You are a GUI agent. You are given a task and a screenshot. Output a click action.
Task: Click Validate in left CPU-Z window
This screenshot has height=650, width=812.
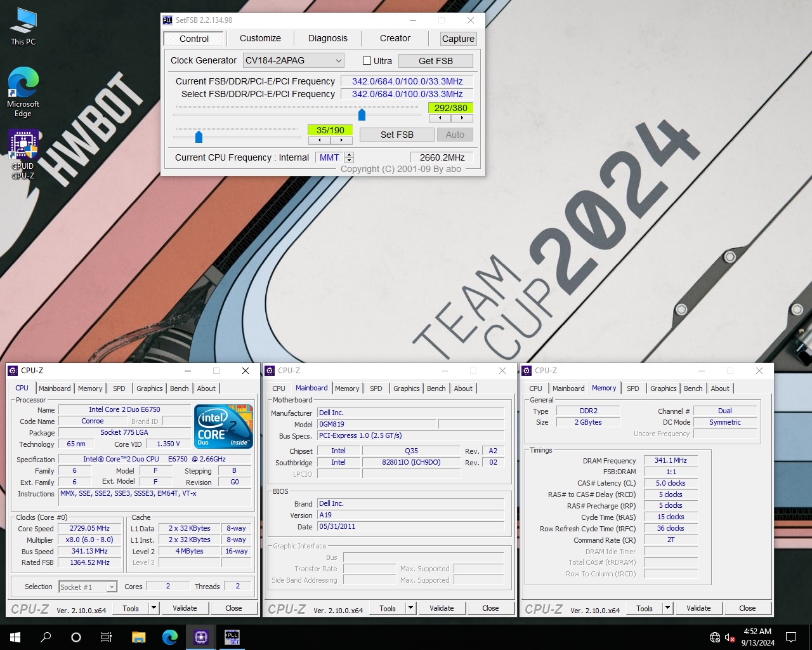pos(185,608)
